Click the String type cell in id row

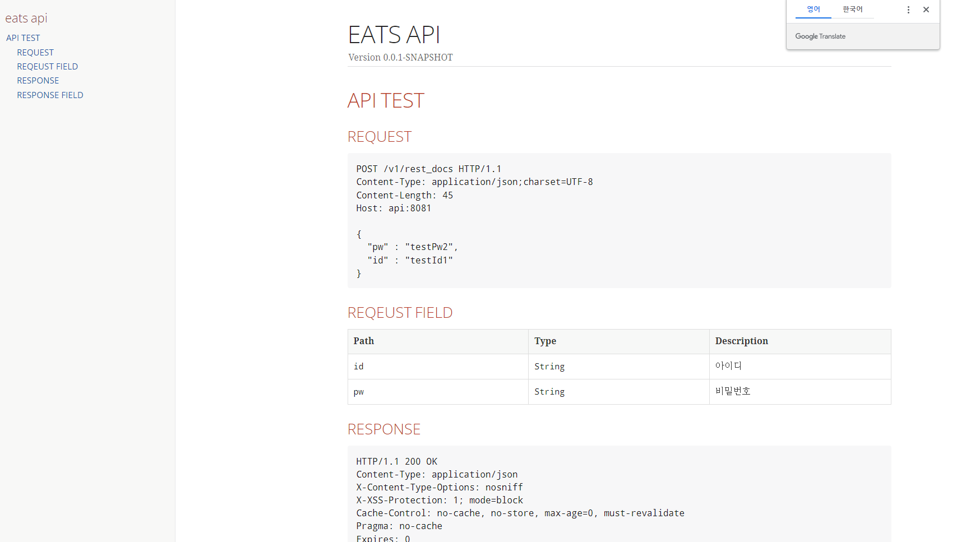click(619, 367)
